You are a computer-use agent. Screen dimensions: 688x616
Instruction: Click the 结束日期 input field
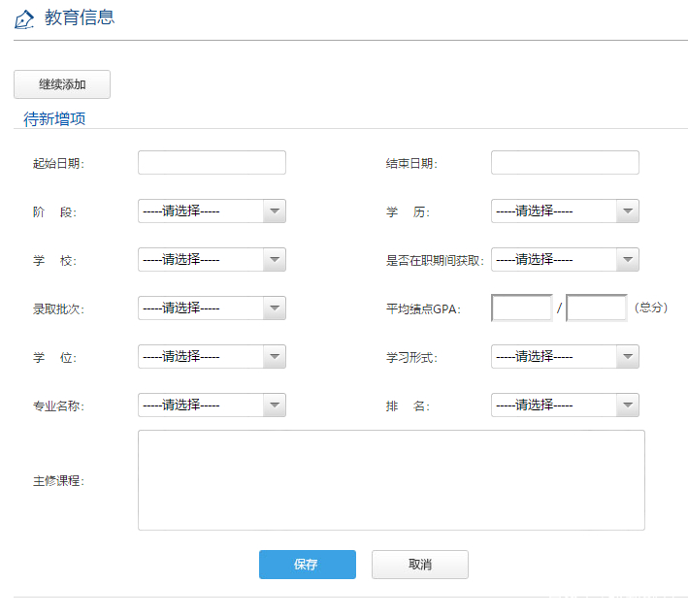[x=565, y=163]
